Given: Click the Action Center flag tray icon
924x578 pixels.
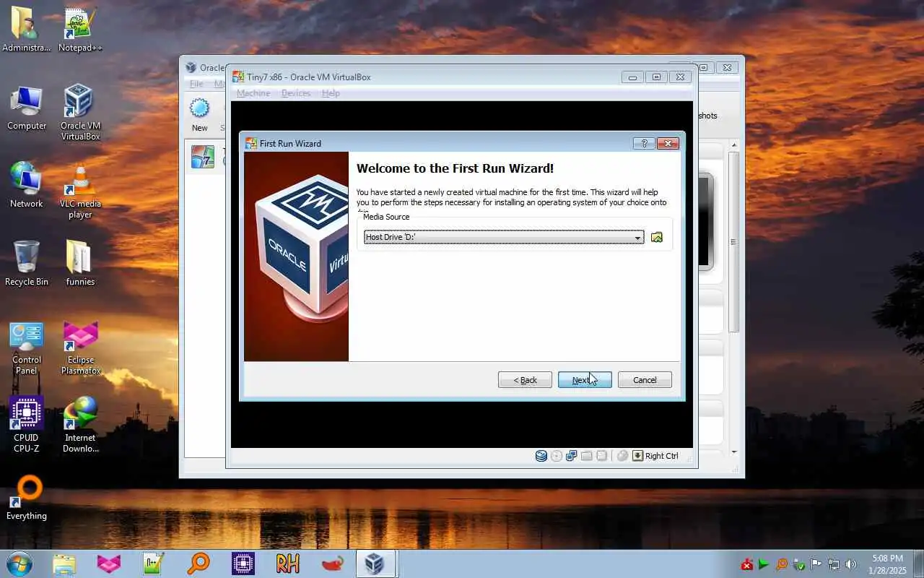Looking at the screenshot, I should [x=816, y=564].
